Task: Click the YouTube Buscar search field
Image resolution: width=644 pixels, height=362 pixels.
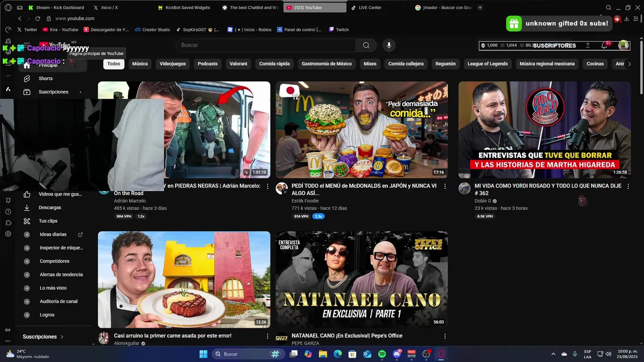Action: pyautogui.click(x=266, y=45)
